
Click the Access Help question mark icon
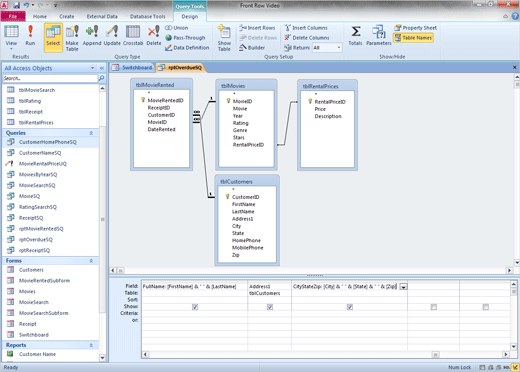[515, 16]
